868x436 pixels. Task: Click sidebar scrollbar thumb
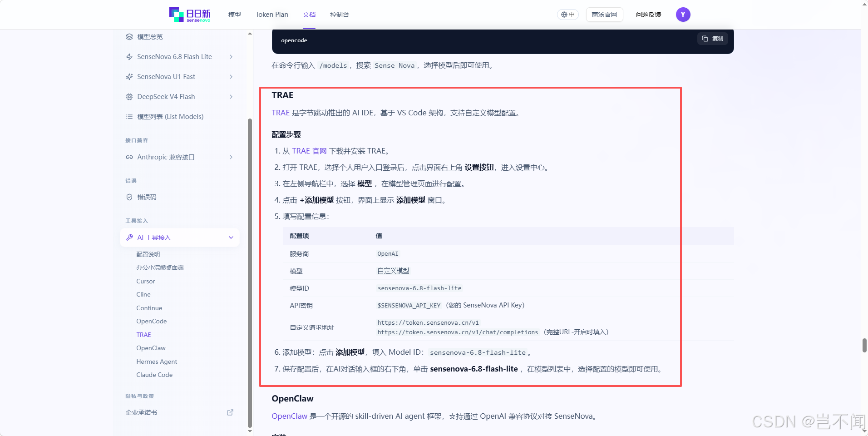coord(250,272)
